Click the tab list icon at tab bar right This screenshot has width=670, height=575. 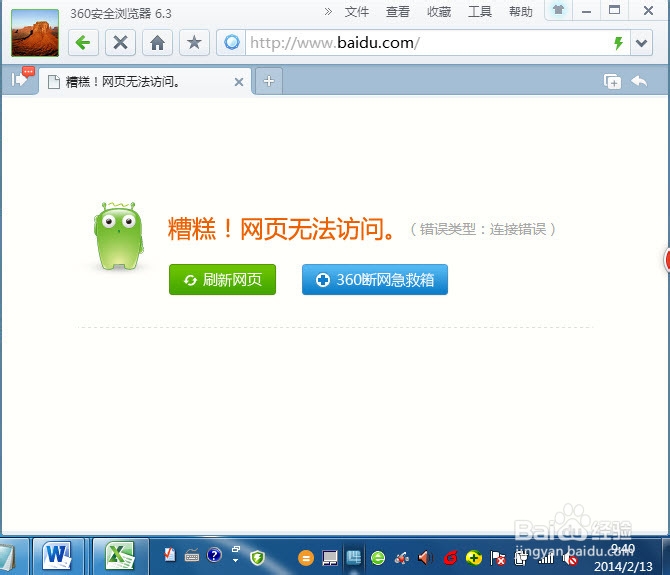click(612, 81)
